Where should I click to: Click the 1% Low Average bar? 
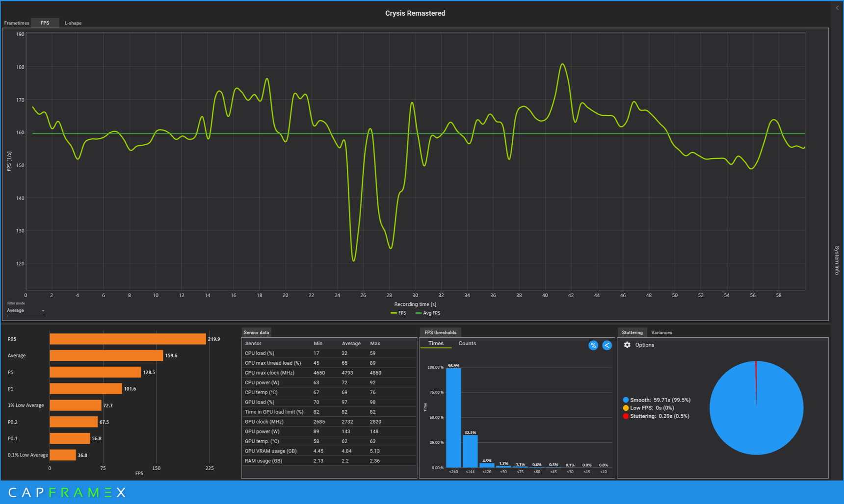click(76, 405)
